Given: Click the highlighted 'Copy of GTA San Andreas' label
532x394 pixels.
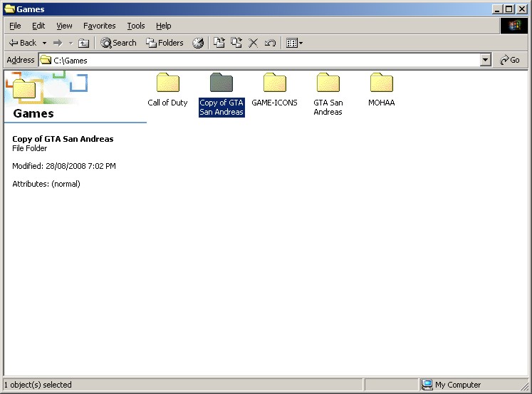Looking at the screenshot, I should coord(221,108).
